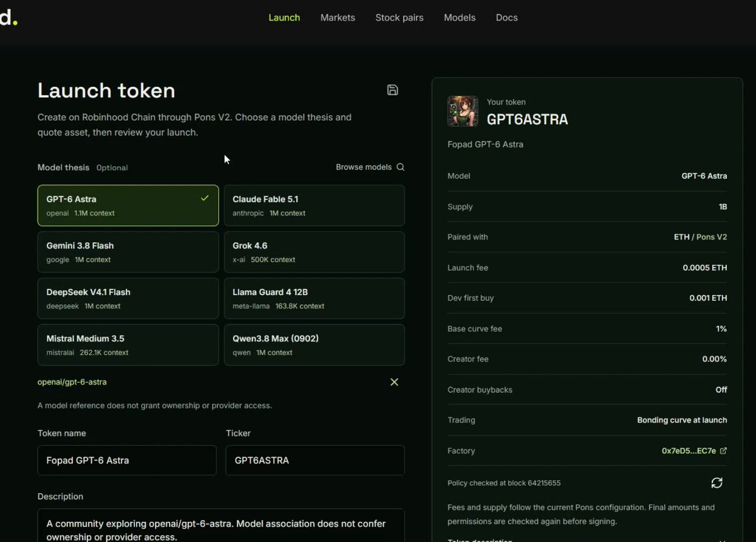Viewport: 756px width, 542px height.
Task: Pick the Llama Guard 4 12B model
Action: tap(314, 298)
